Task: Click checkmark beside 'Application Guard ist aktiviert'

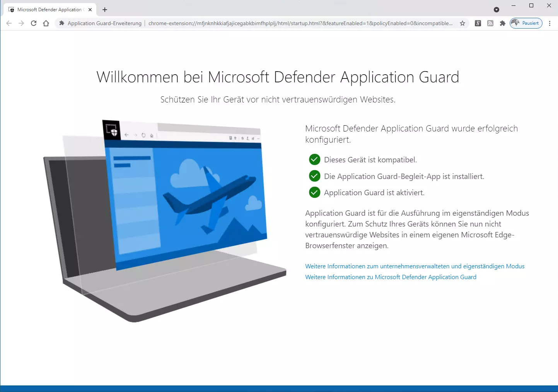Action: [x=315, y=192]
